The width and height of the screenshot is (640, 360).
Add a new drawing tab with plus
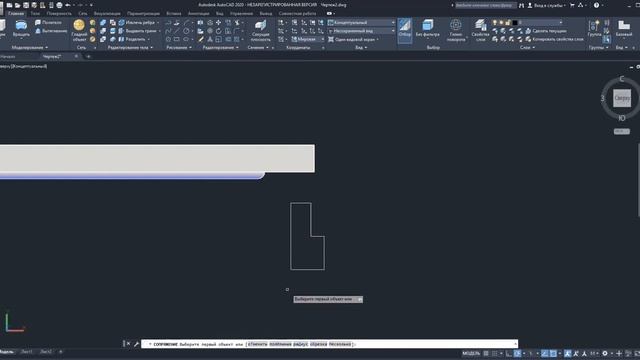coord(89,56)
